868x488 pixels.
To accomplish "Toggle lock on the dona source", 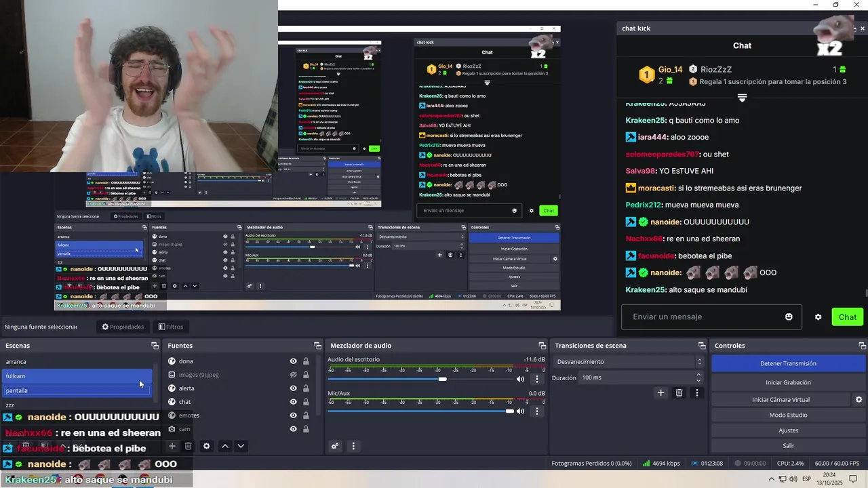I will (x=306, y=361).
